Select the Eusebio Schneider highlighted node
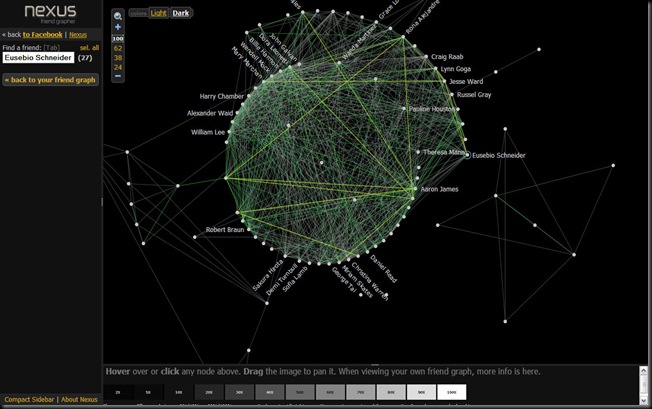This screenshot has height=409, width=652. (467, 155)
